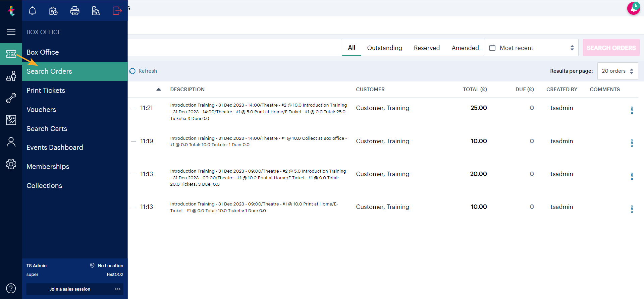Click the Ticketsolve logo icon
Image resolution: width=644 pixels, height=299 pixels.
(11, 11)
